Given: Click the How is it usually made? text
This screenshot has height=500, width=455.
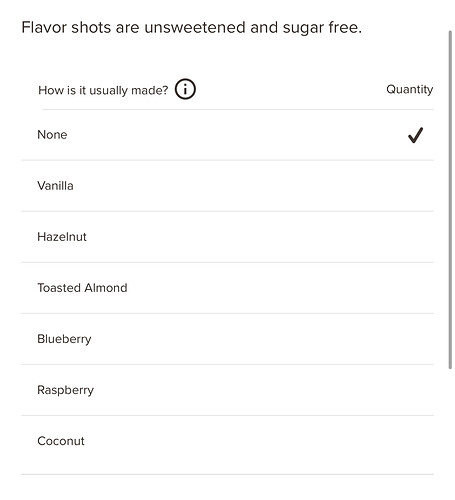Looking at the screenshot, I should [x=103, y=90].
